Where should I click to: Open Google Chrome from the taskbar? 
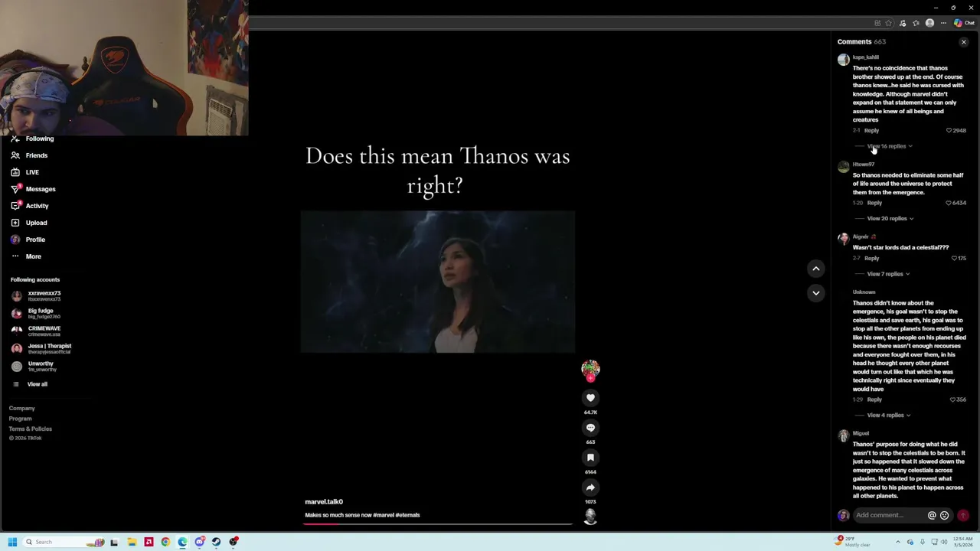click(165, 542)
